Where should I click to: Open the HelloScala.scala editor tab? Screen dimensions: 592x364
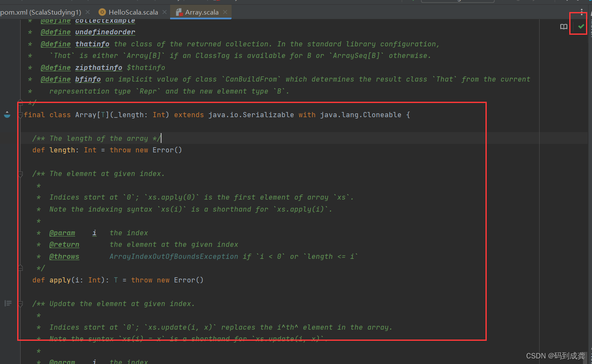(133, 12)
